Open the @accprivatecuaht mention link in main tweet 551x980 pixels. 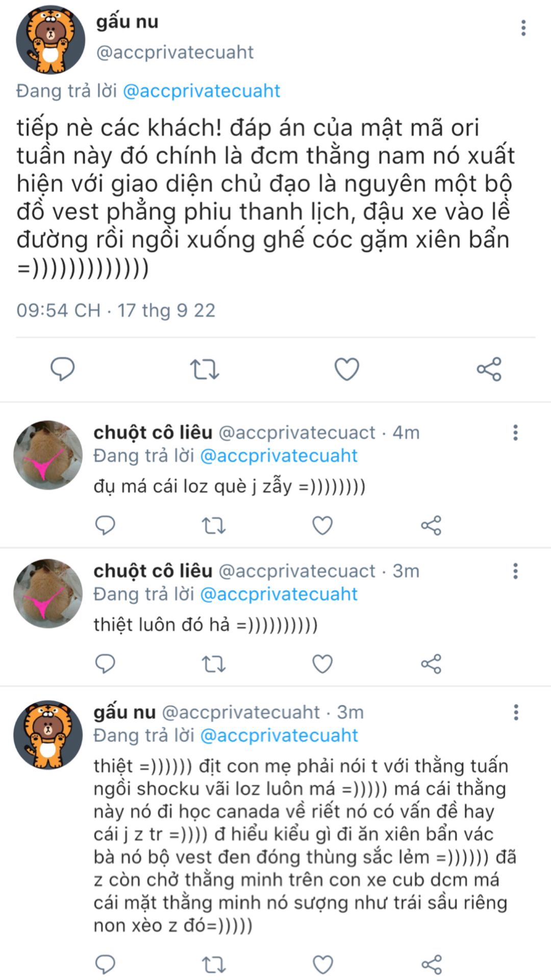(202, 91)
